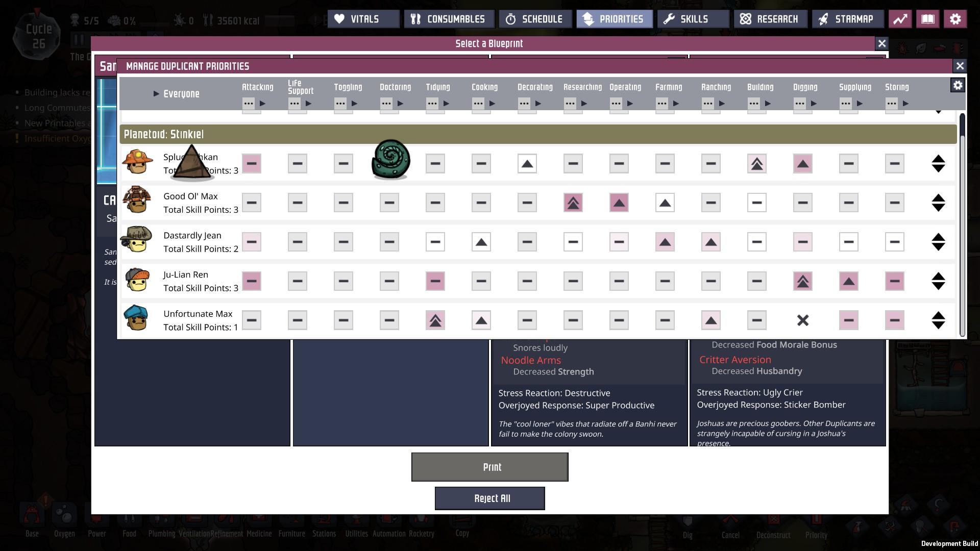980x551 pixels.
Task: Select the Dig tool icon
Action: tap(688, 519)
